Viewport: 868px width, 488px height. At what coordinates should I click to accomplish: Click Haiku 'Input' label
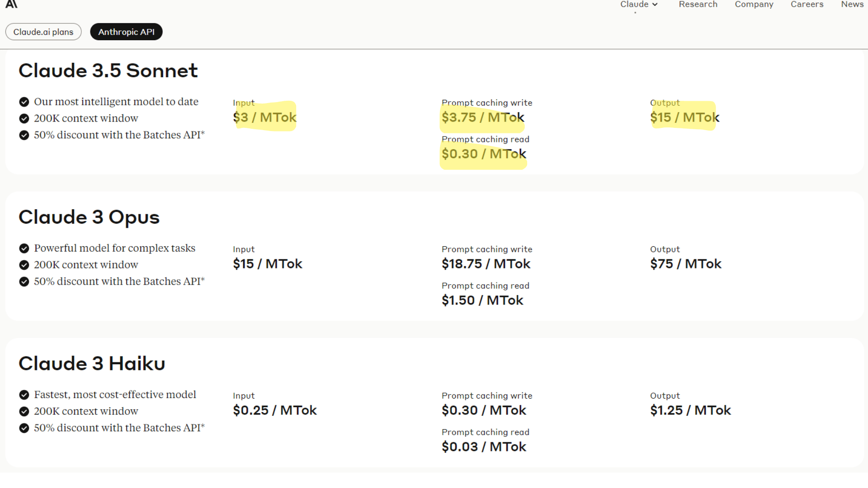tap(244, 396)
